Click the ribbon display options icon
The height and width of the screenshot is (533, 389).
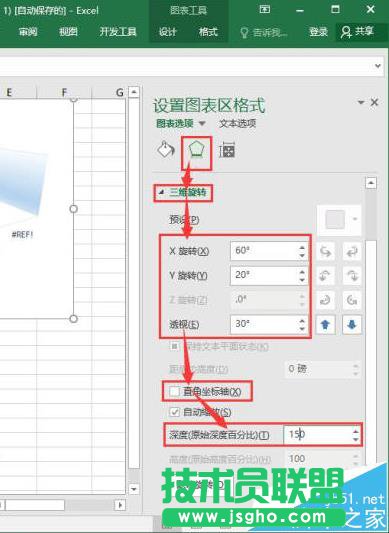tap(265, 10)
